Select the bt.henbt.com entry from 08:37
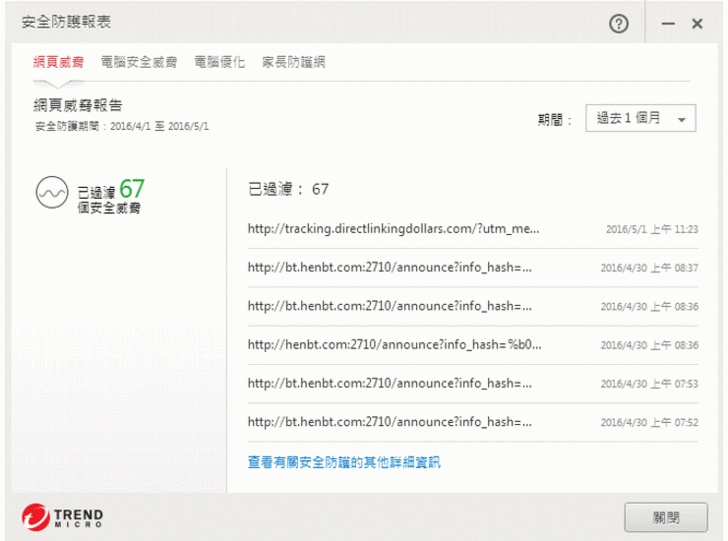728x541 pixels. 390,268
